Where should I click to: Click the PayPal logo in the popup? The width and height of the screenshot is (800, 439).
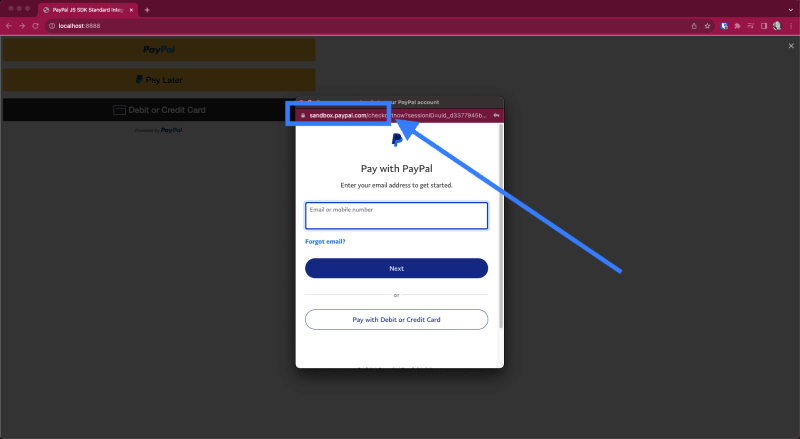396,141
